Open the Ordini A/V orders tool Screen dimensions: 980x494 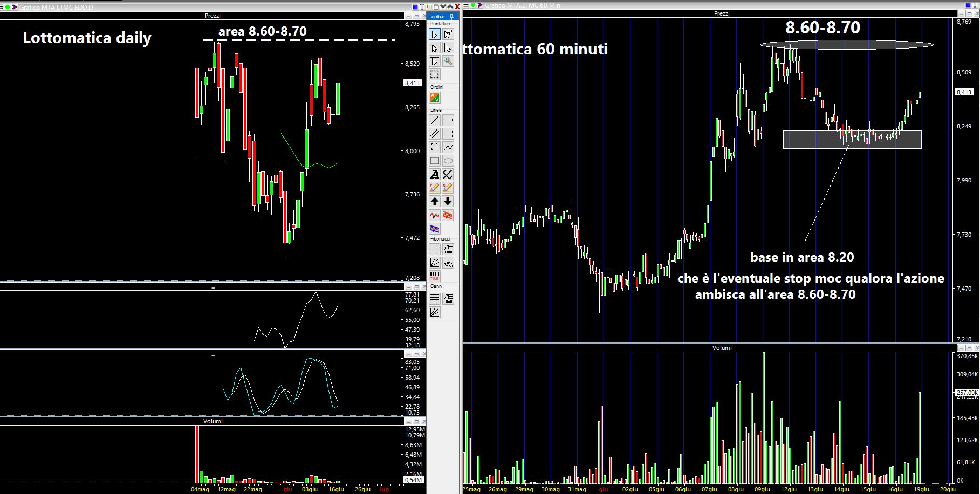(x=435, y=98)
